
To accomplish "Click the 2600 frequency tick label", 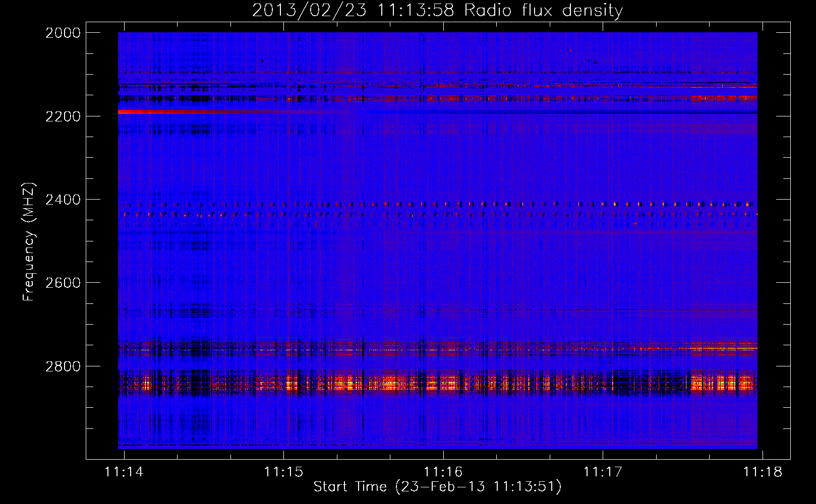I will click(63, 283).
